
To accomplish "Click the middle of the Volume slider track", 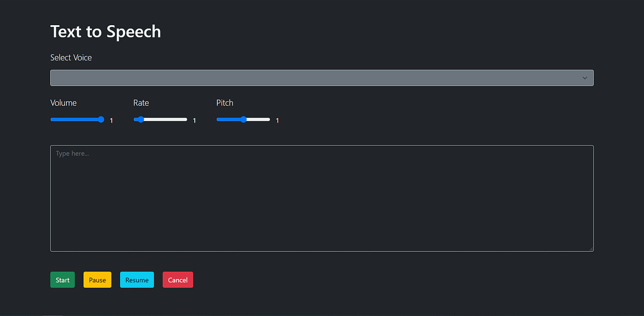I will (x=77, y=119).
